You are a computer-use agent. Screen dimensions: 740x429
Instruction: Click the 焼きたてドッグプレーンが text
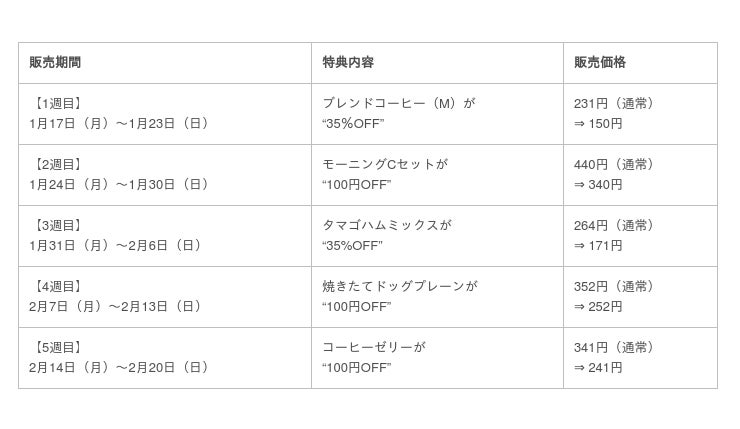coord(399,286)
